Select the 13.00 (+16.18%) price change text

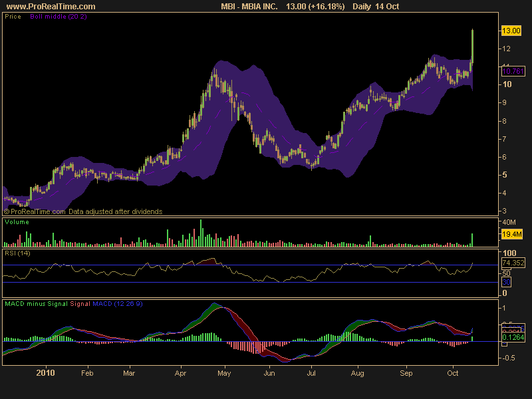[x=315, y=7]
